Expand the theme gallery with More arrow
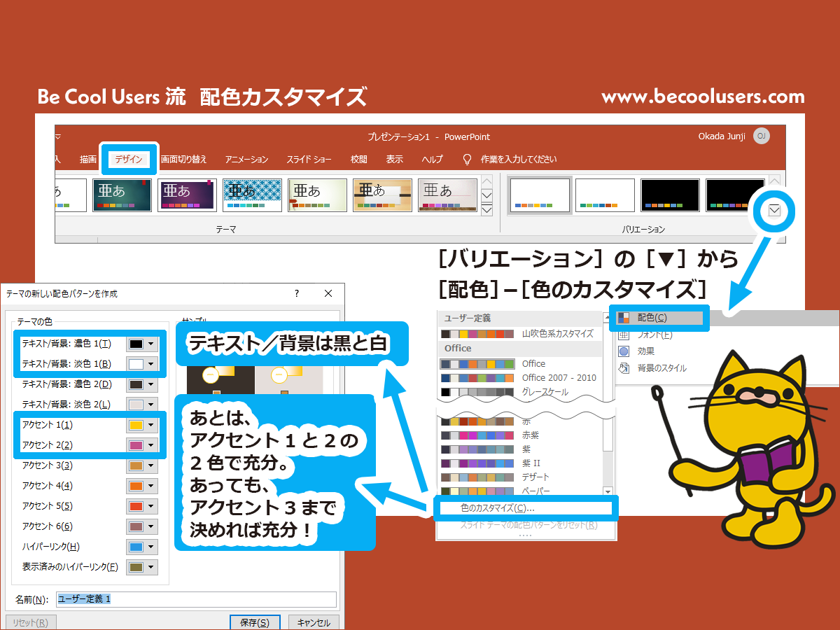The height and width of the screenshot is (630, 840). 487,209
